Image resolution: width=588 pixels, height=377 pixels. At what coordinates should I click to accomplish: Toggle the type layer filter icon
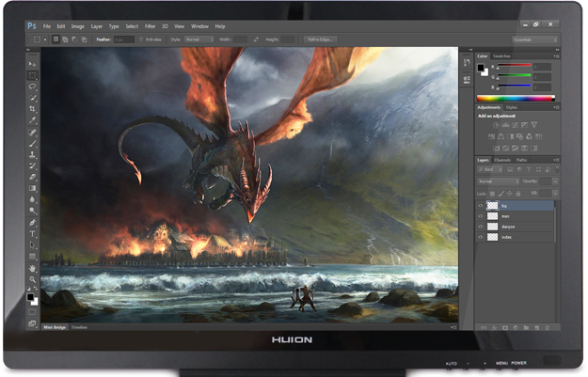[529, 170]
